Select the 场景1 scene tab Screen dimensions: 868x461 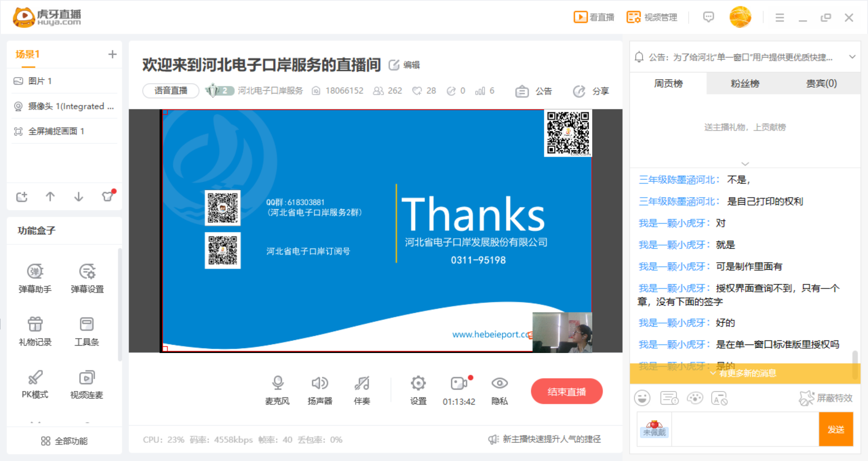[x=28, y=55]
